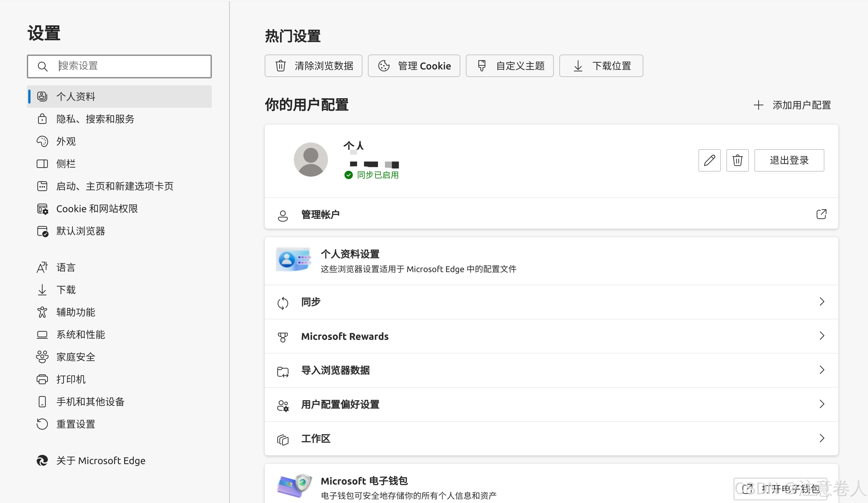Select 隐私、搜索和服务 in the sidebar
This screenshot has height=503, width=868.
(x=95, y=119)
